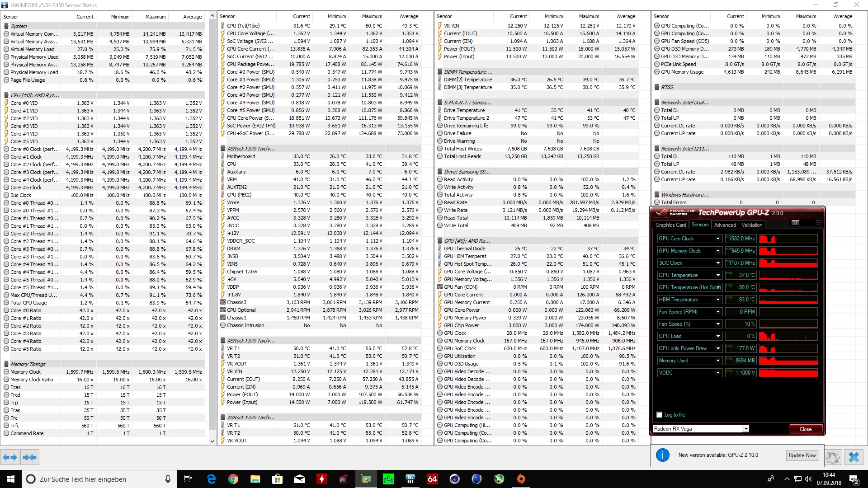The height and width of the screenshot is (488, 868).
Task: Open Microsoft Store from the taskbar
Action: coord(278,479)
